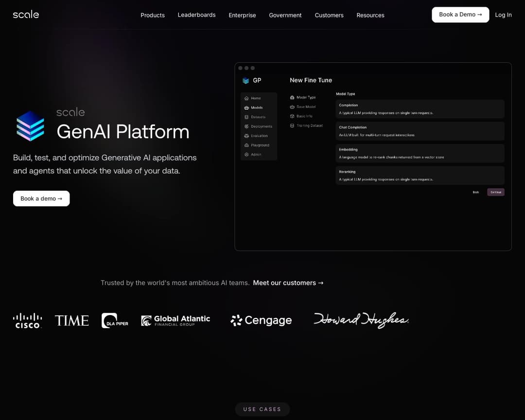Click the hero Book a demo button
This screenshot has width=525, height=420.
coord(41,199)
